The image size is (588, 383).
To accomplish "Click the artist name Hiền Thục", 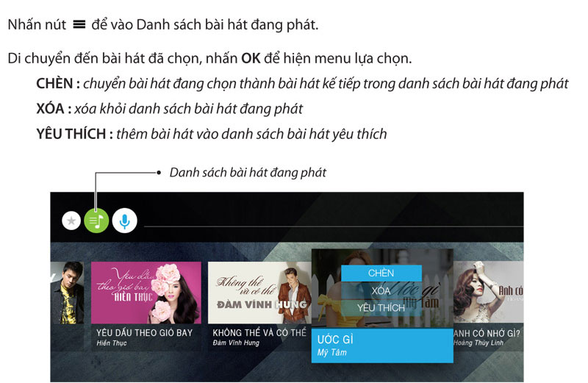I will click(112, 343).
